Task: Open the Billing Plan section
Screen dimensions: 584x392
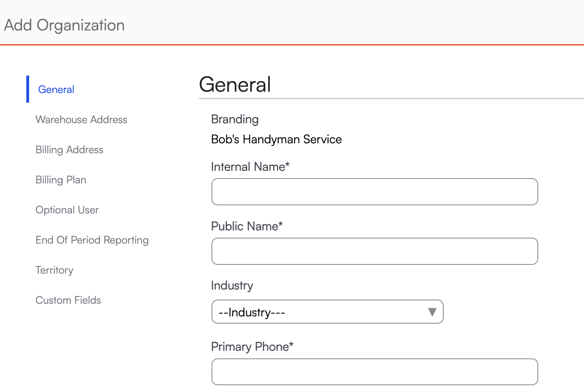Action: [61, 180]
